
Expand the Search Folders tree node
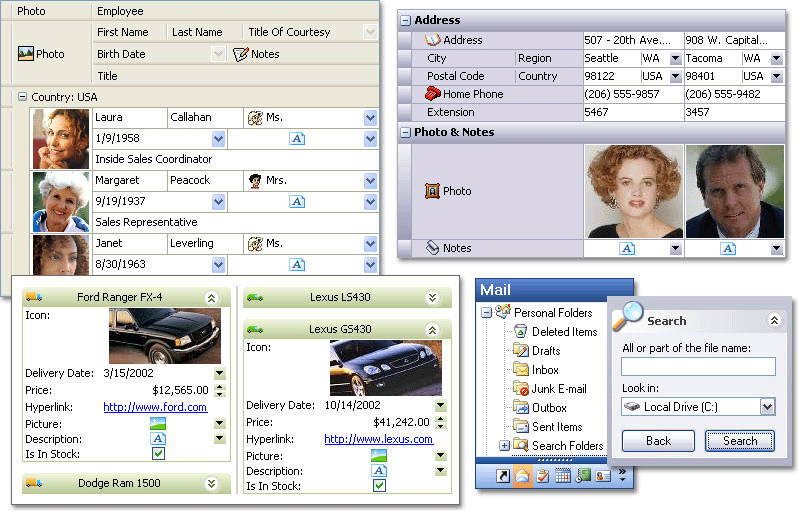point(505,446)
